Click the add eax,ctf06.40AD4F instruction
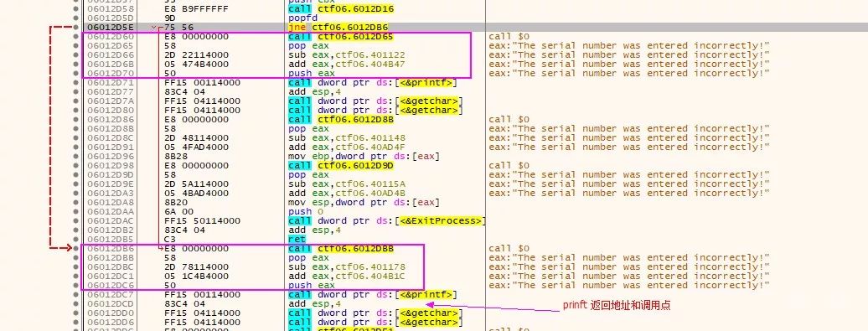 pos(347,147)
